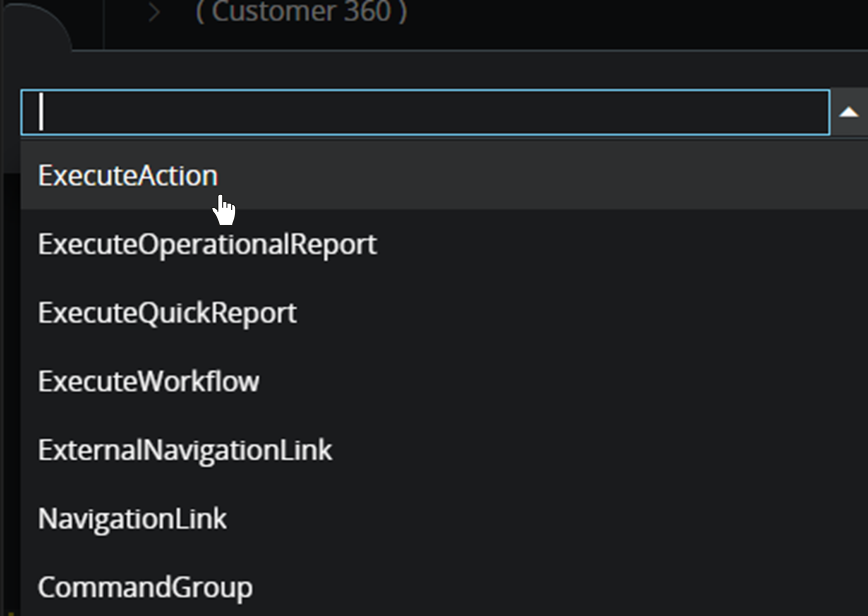
Task: Click the highlighted ExecuteAction row
Action: [399, 176]
